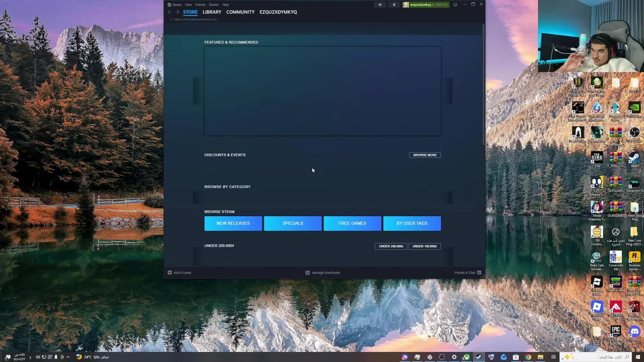644x362 pixels.
Task: Click BROWSE MORE under Discounts & Events
Action: click(x=425, y=155)
